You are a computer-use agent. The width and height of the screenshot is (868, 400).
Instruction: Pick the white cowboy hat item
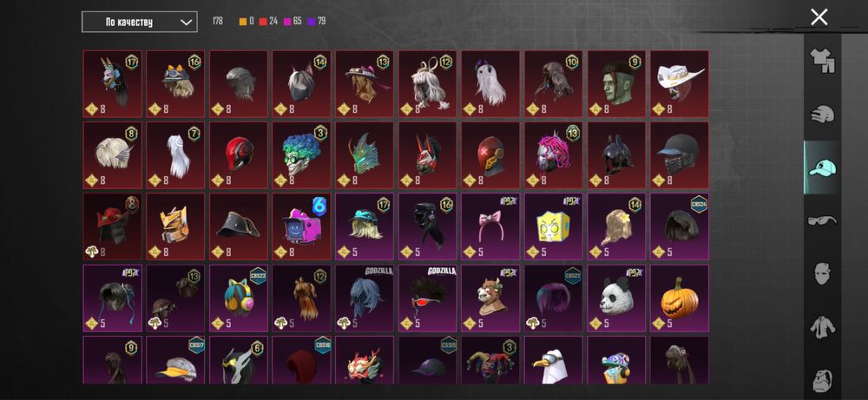point(680,83)
